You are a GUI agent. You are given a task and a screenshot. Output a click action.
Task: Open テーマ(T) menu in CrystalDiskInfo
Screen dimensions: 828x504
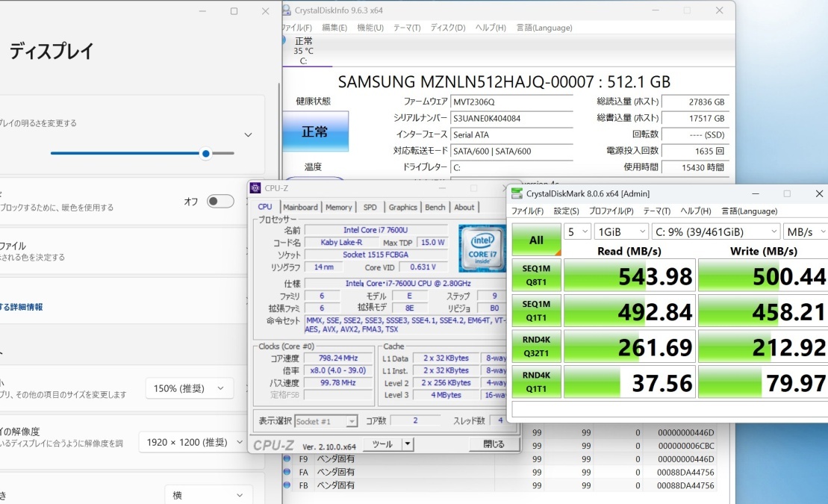(407, 28)
